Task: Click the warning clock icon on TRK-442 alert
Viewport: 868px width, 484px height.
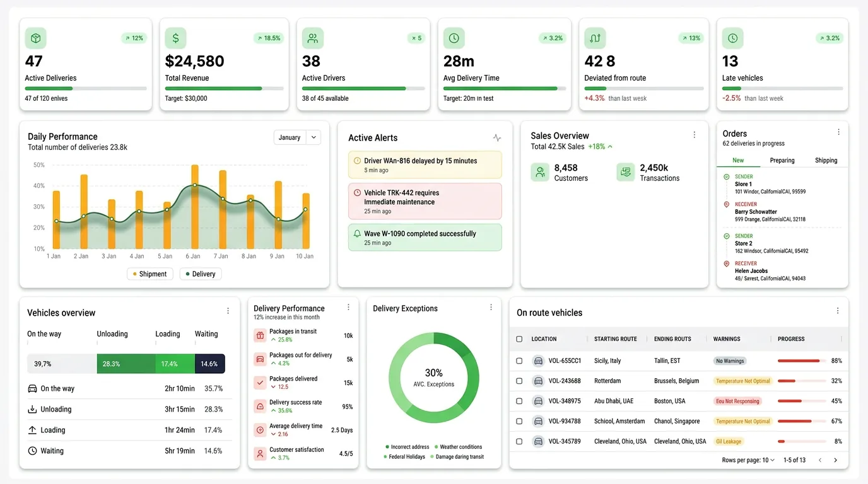Action: [358, 193]
